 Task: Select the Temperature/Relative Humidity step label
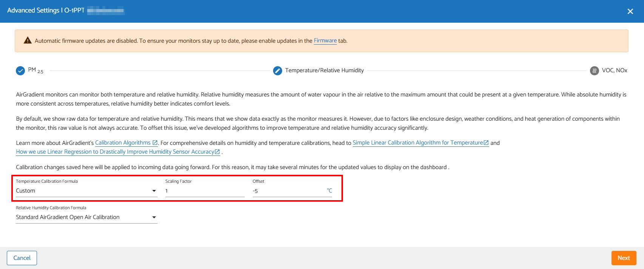324,70
